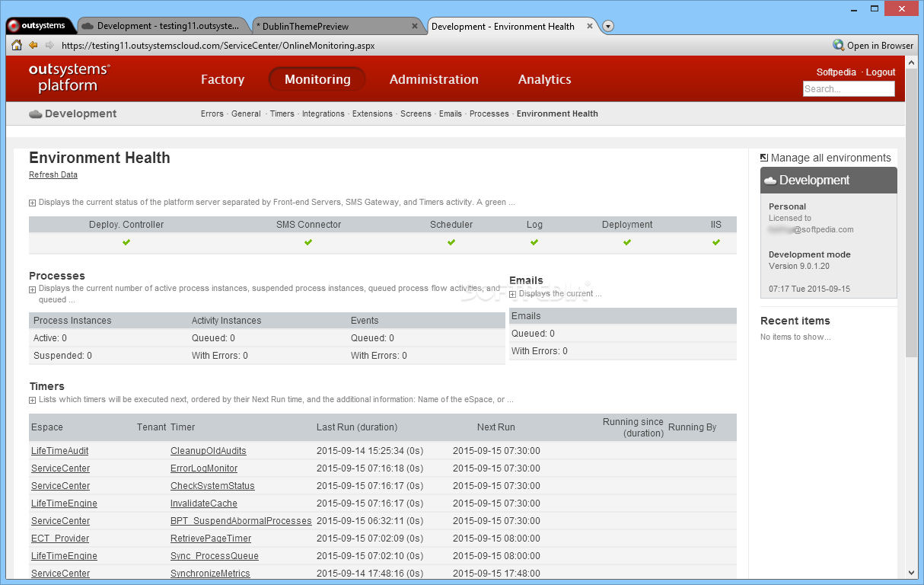The height and width of the screenshot is (585, 924).
Task: Open the Timers submenu
Action: pos(282,113)
